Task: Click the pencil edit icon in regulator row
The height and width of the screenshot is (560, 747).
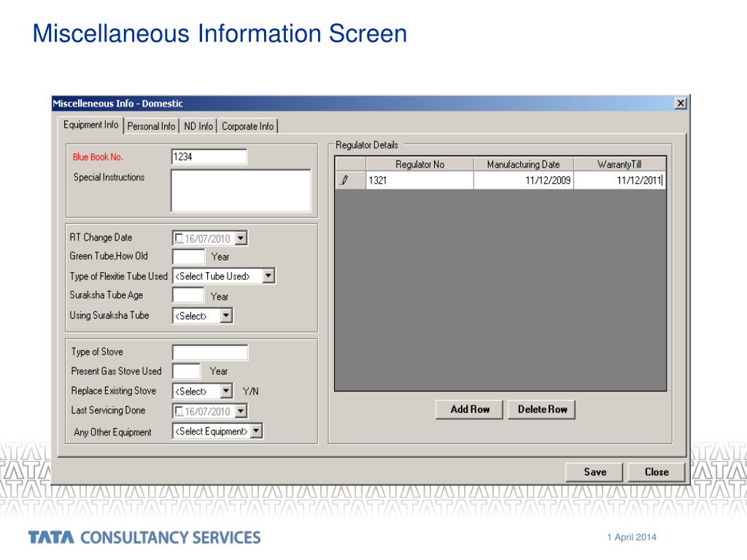Action: coord(344,180)
